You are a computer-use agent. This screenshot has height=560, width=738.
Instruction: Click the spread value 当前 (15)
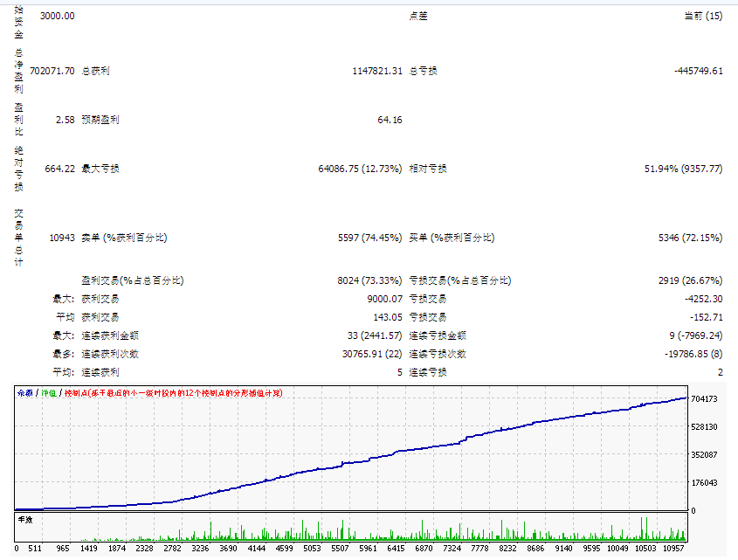coord(703,16)
